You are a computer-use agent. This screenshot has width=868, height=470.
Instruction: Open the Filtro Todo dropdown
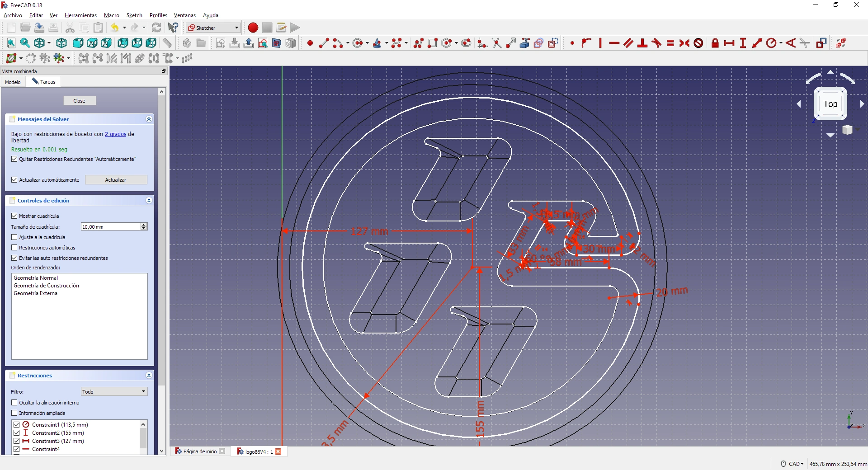coord(114,391)
